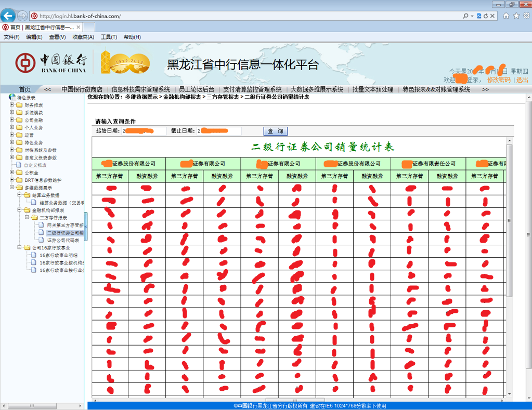This screenshot has width=532, height=410.
Task: Click the 修改密码 link
Action: [x=499, y=80]
